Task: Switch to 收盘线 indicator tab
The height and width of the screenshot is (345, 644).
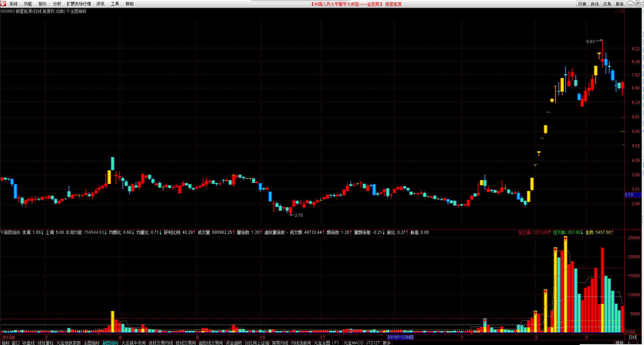Action: point(29,343)
